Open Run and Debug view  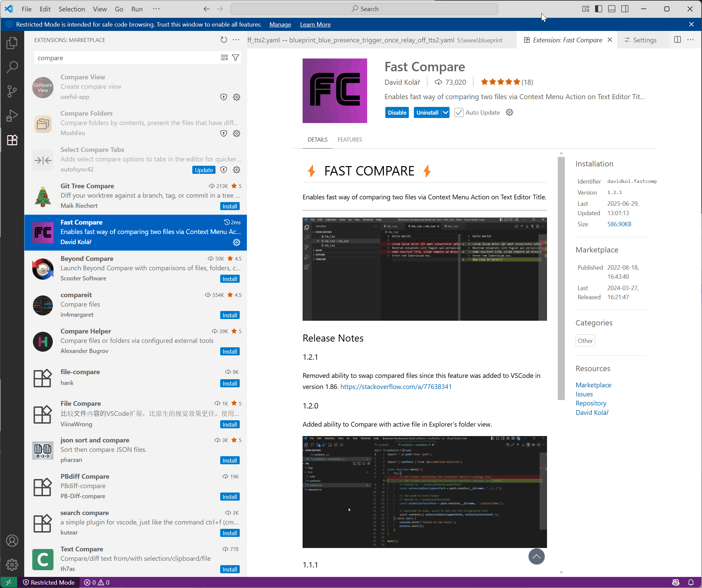pos(12,115)
